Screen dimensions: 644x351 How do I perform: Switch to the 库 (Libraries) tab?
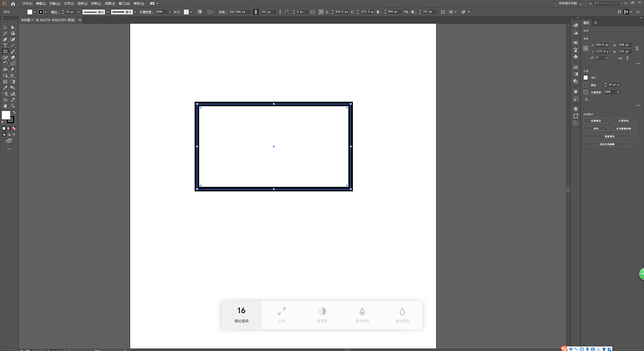pyautogui.click(x=595, y=23)
